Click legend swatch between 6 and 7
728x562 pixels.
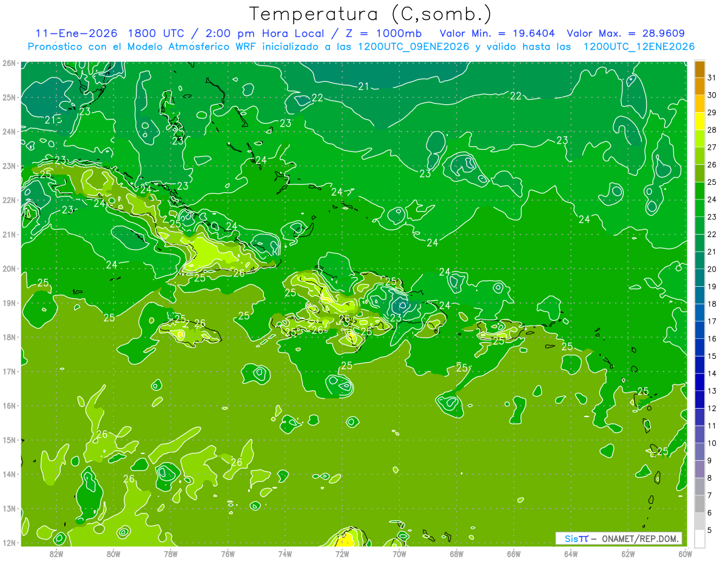point(699,504)
